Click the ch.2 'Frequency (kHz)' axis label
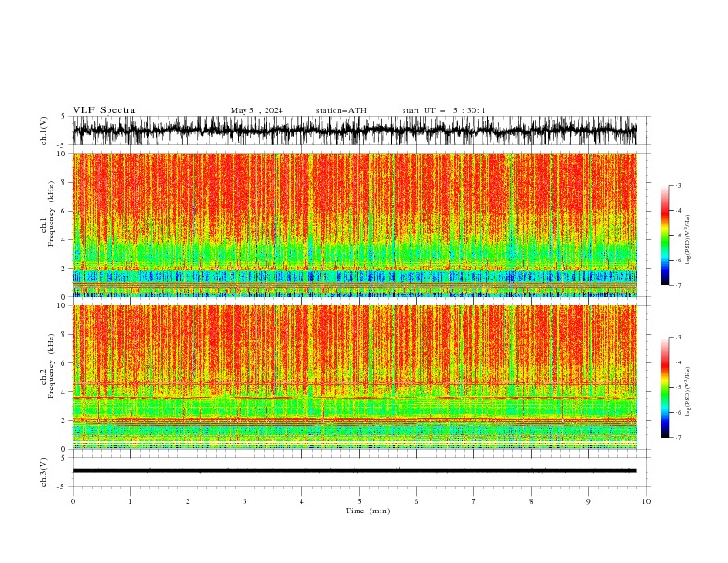This screenshot has width=728, height=563. click(51, 366)
